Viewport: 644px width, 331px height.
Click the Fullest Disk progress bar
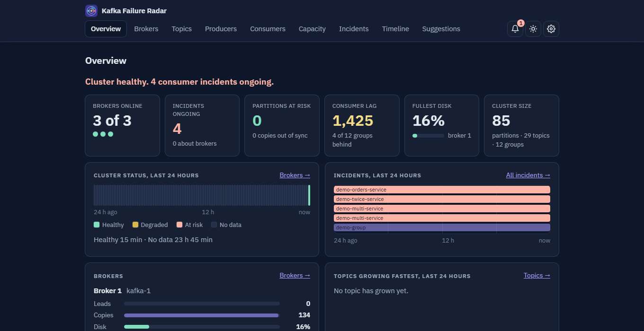(428, 136)
